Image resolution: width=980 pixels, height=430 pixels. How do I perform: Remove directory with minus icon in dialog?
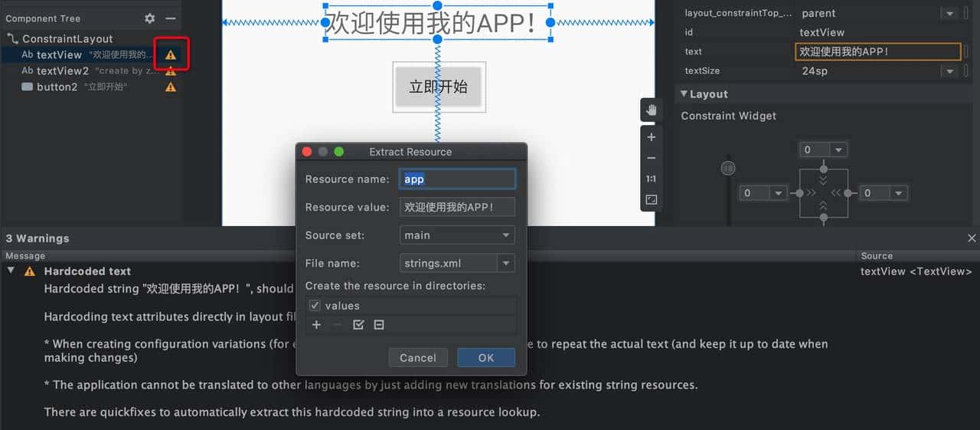coord(337,325)
